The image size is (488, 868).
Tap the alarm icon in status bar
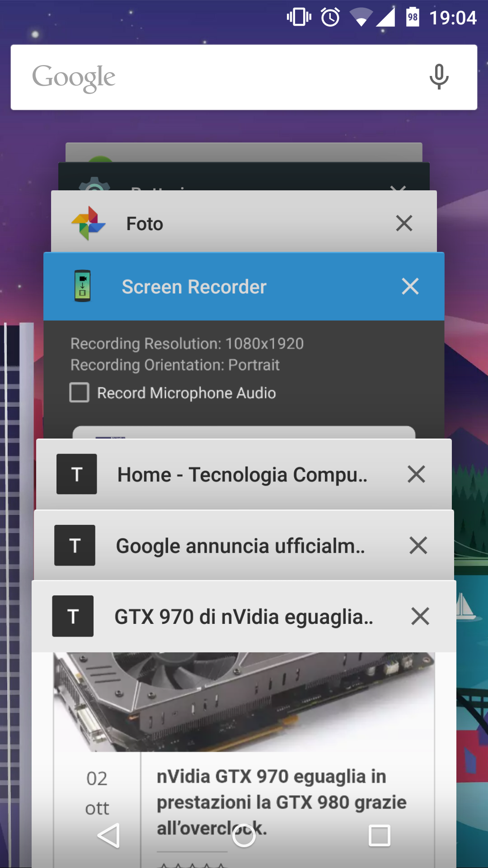tap(330, 18)
